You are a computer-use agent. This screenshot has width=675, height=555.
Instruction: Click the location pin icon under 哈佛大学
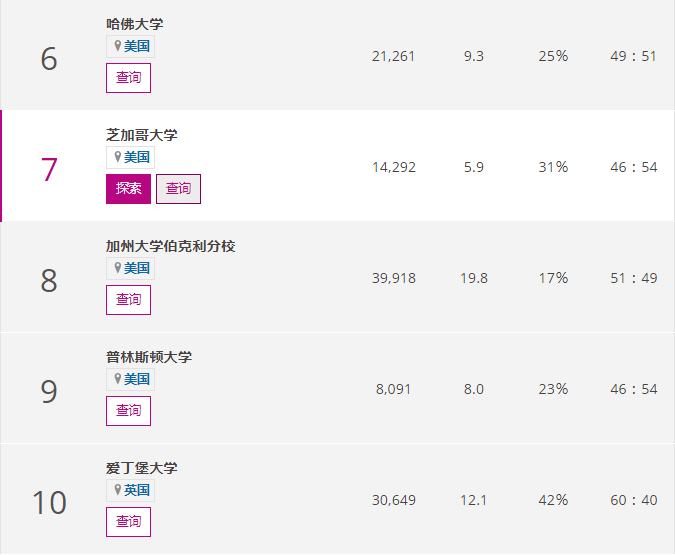(x=117, y=46)
